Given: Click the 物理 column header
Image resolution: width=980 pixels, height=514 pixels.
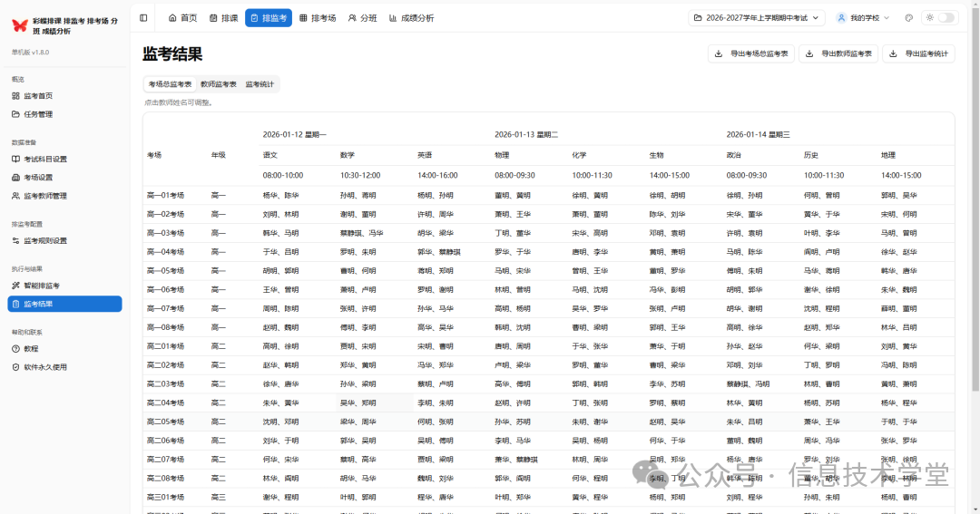Looking at the screenshot, I should (x=502, y=156).
